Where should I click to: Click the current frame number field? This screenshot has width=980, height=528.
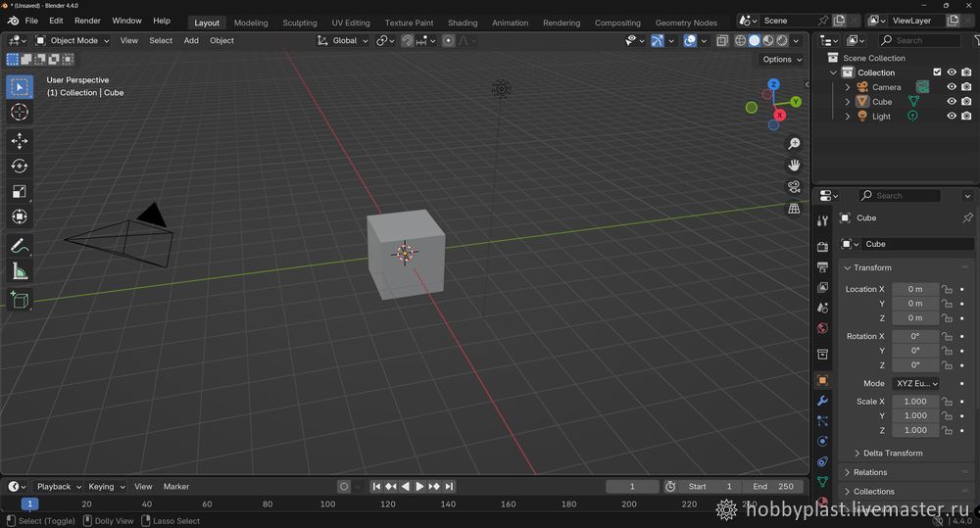(632, 486)
